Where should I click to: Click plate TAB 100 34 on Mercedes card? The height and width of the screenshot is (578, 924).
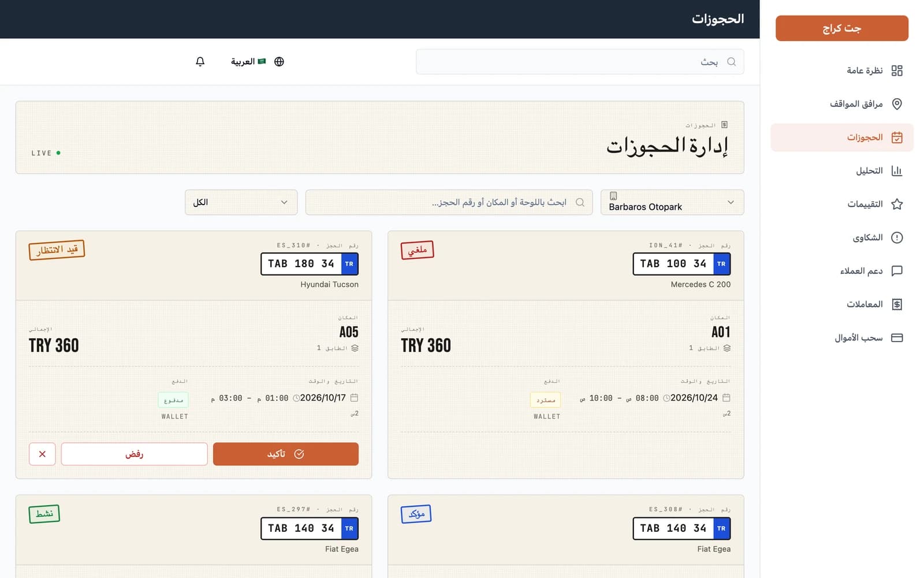681,264
